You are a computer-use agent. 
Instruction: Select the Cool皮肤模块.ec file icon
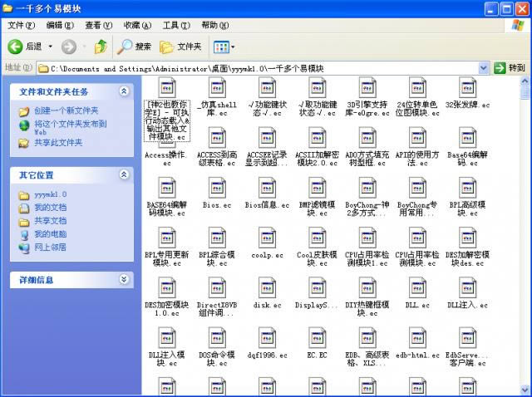[x=318, y=238]
